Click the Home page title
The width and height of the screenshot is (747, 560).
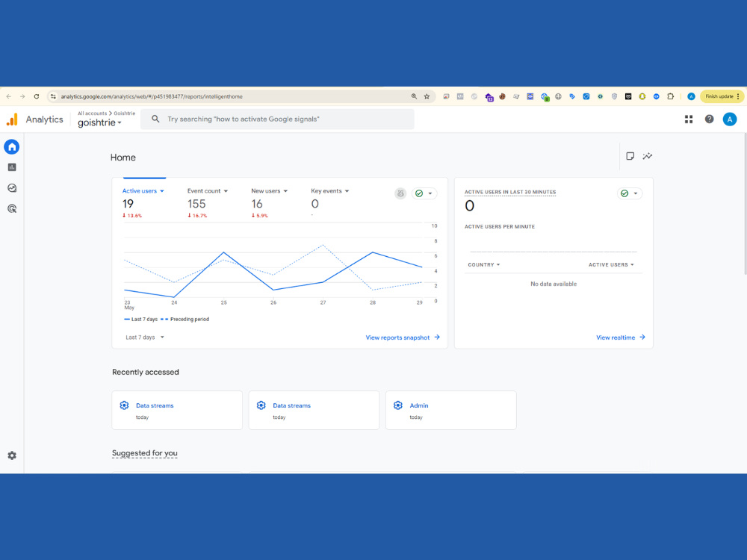coord(123,157)
